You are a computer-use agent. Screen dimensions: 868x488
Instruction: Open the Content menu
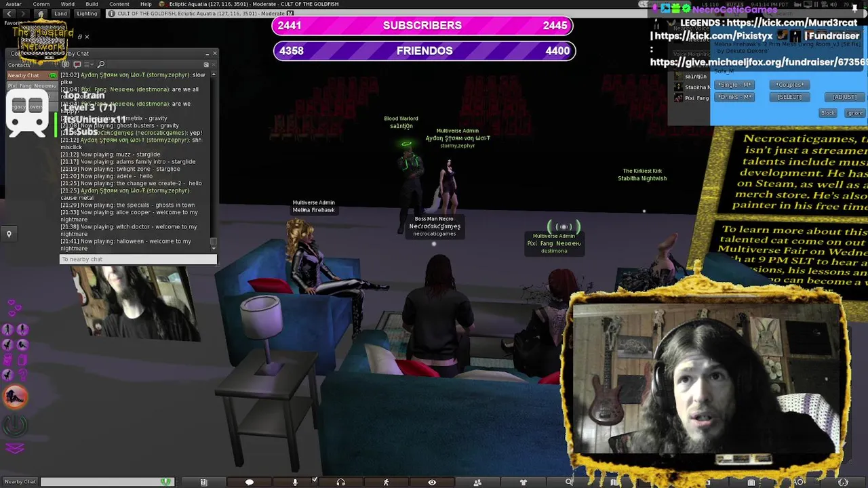click(x=119, y=4)
